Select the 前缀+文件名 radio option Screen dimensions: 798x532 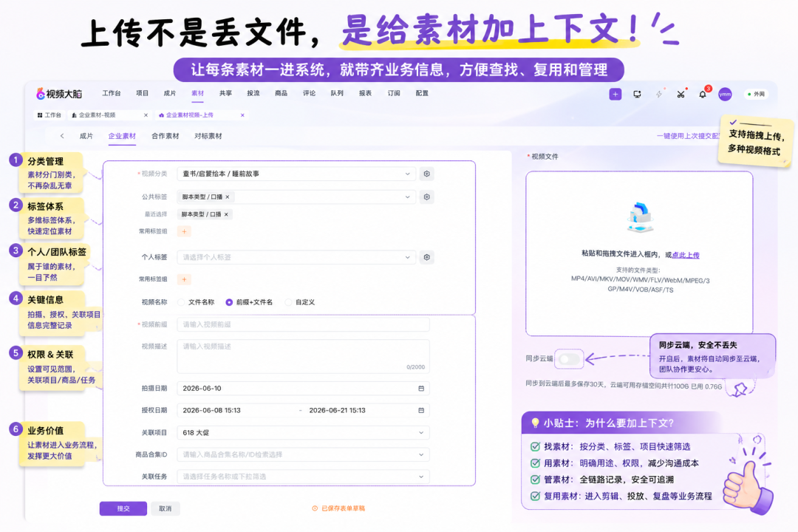(229, 302)
